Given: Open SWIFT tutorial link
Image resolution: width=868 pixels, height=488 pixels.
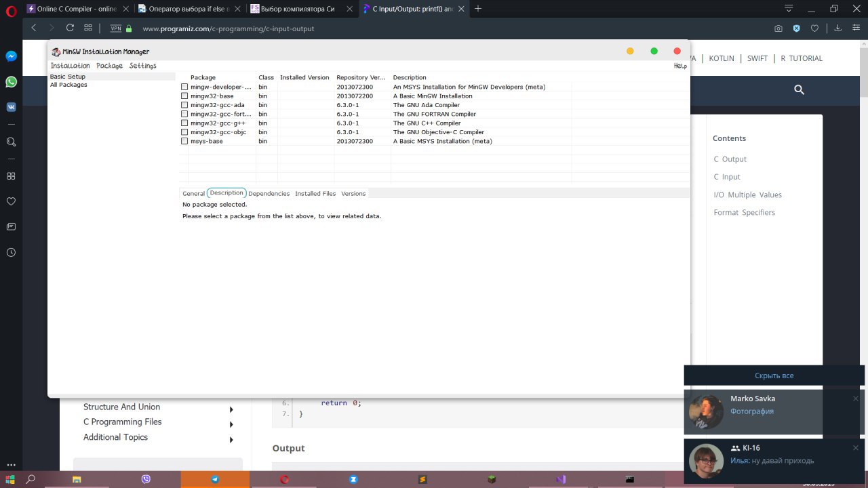Looking at the screenshot, I should pos(757,58).
